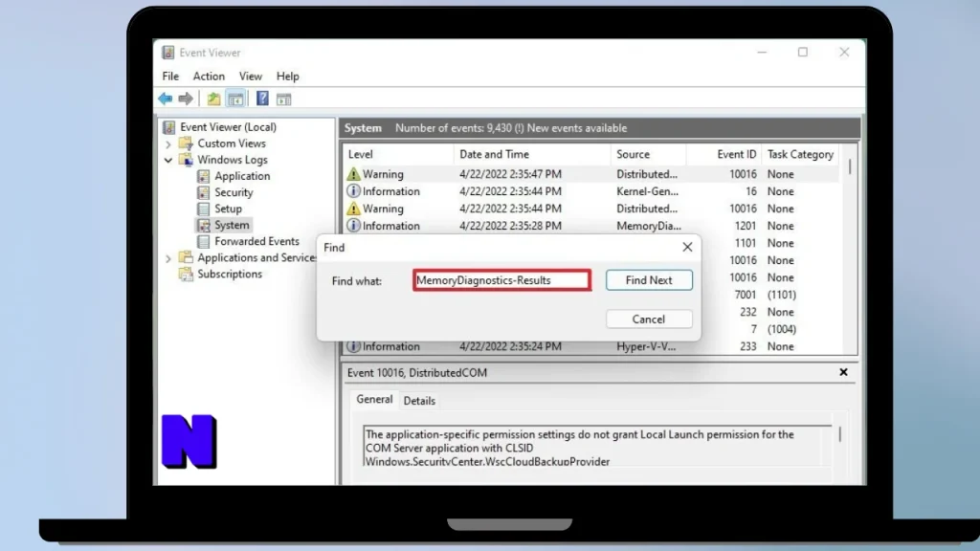Toggle the Show/Hide Console Tree icon
Viewport: 980px width, 551px height.
click(x=235, y=99)
